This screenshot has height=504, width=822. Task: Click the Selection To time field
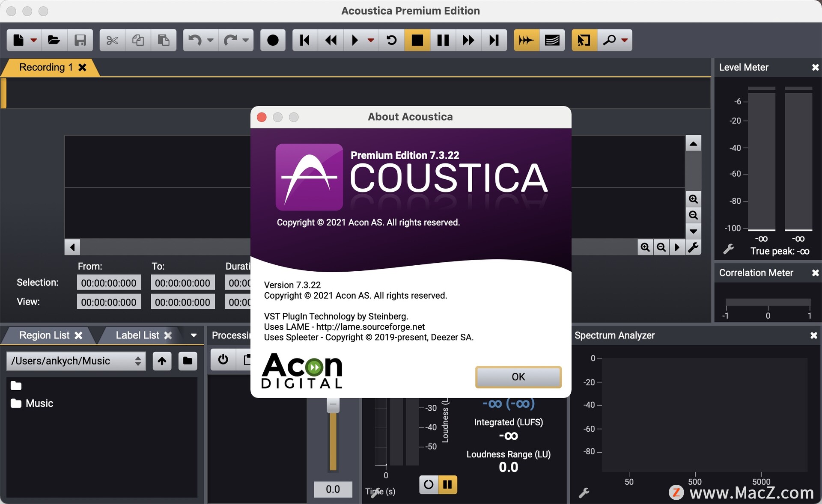(182, 283)
